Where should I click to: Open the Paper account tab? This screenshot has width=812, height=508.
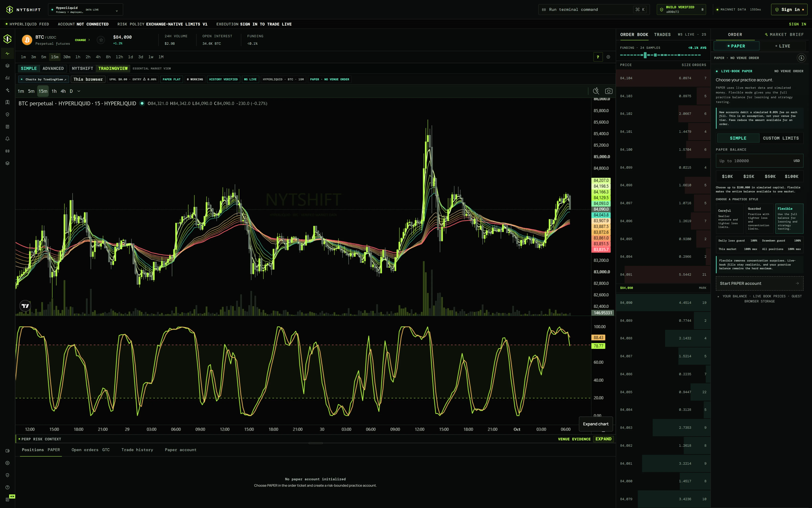pos(181,450)
